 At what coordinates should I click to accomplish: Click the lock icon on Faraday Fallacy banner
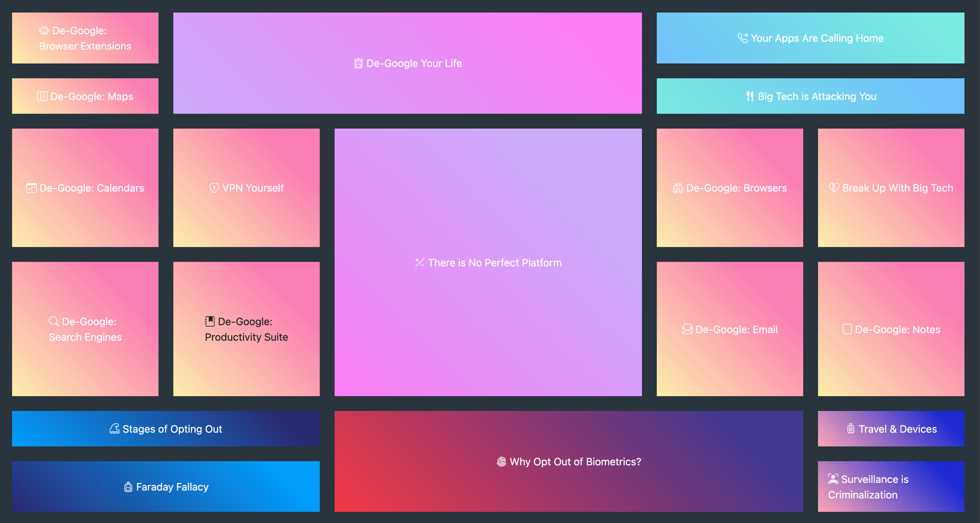point(128,486)
